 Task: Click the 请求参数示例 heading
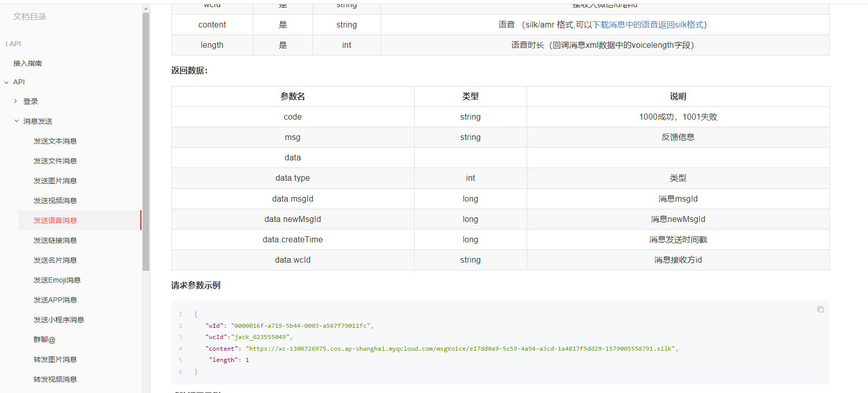[196, 285]
